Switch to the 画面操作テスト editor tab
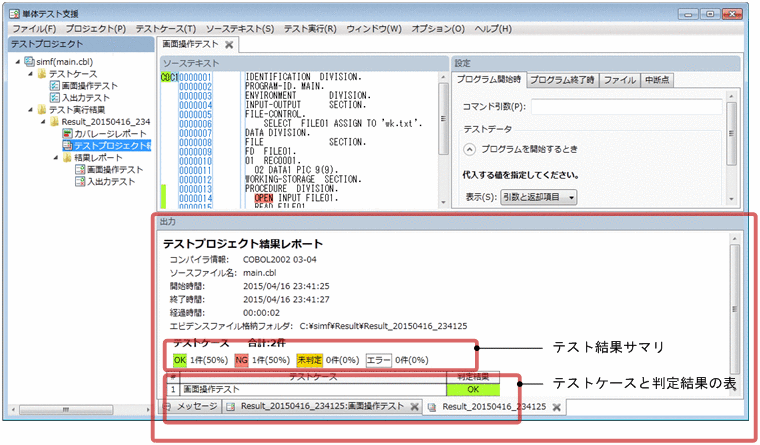760x445 pixels. click(190, 44)
